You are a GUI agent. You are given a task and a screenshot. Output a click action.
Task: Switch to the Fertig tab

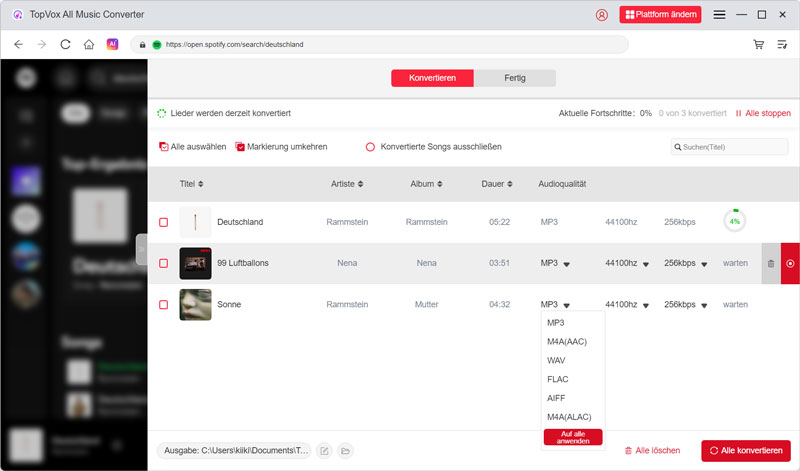[x=514, y=78]
